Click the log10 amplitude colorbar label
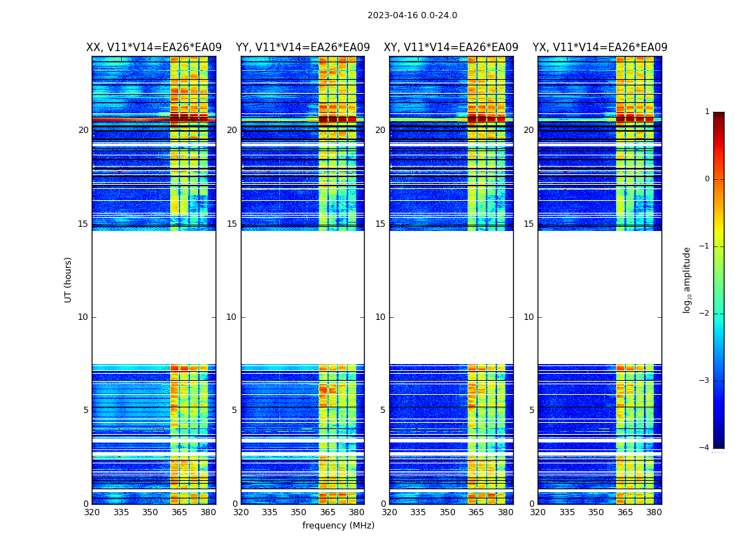 coord(687,279)
